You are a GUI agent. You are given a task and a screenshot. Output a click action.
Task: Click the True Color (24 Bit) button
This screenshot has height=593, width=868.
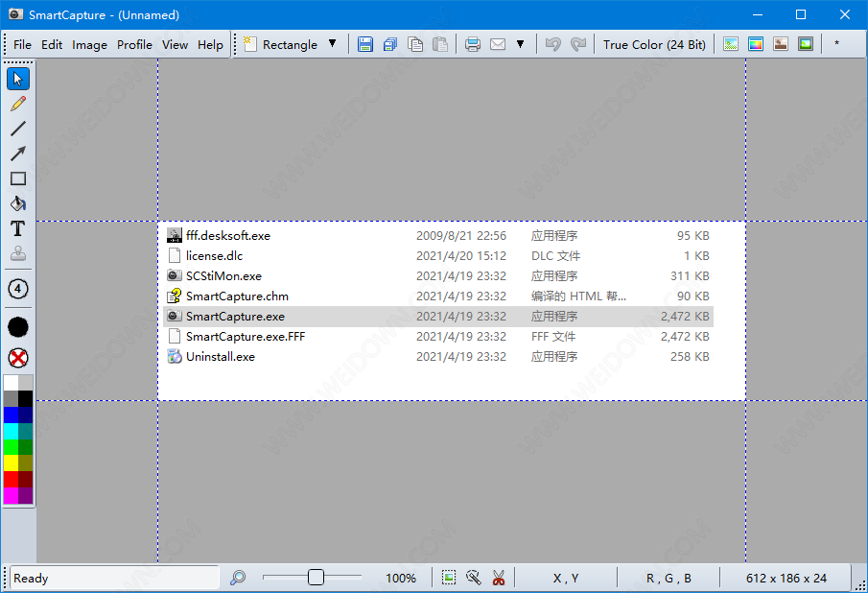point(654,44)
